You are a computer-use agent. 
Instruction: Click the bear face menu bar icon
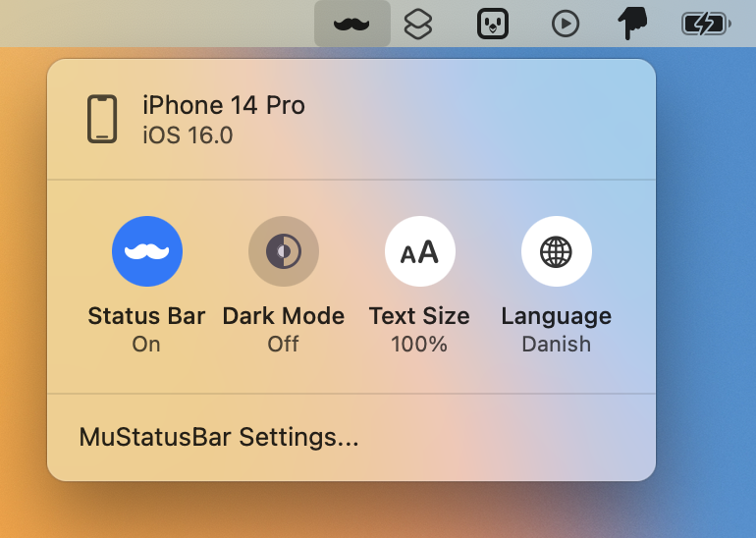[492, 24]
